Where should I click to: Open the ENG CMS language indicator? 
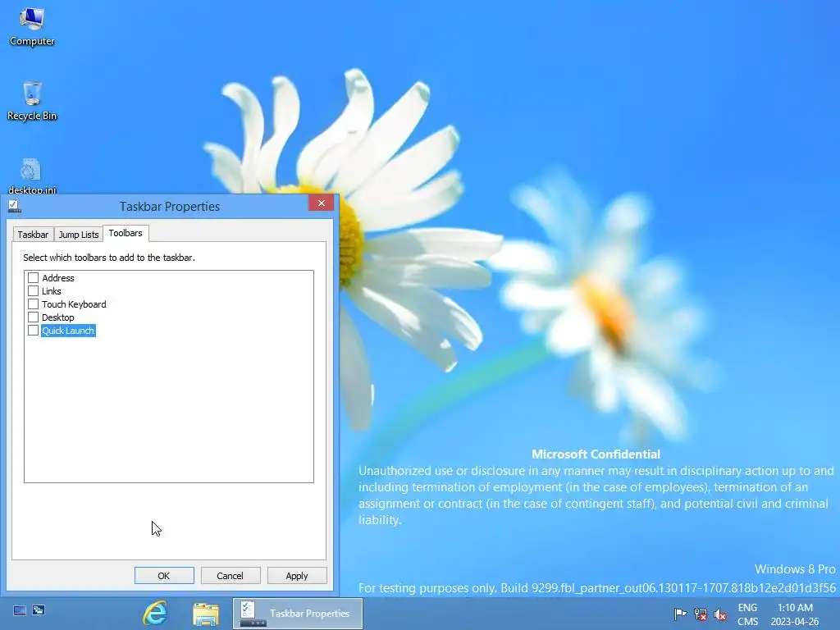pyautogui.click(x=747, y=614)
